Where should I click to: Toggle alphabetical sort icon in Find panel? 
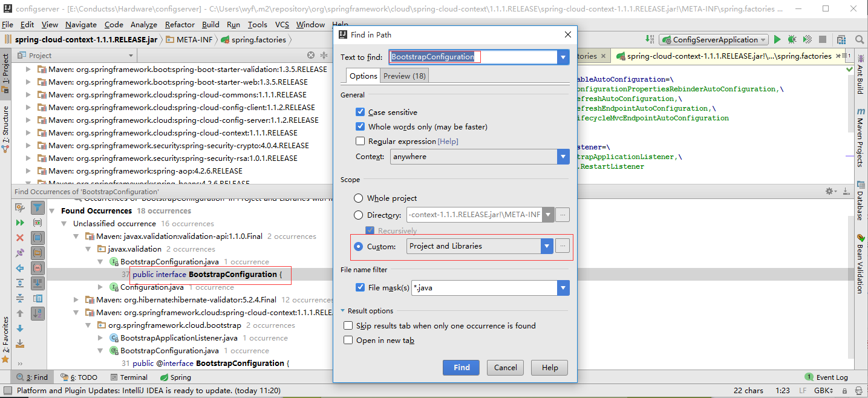coord(38,313)
